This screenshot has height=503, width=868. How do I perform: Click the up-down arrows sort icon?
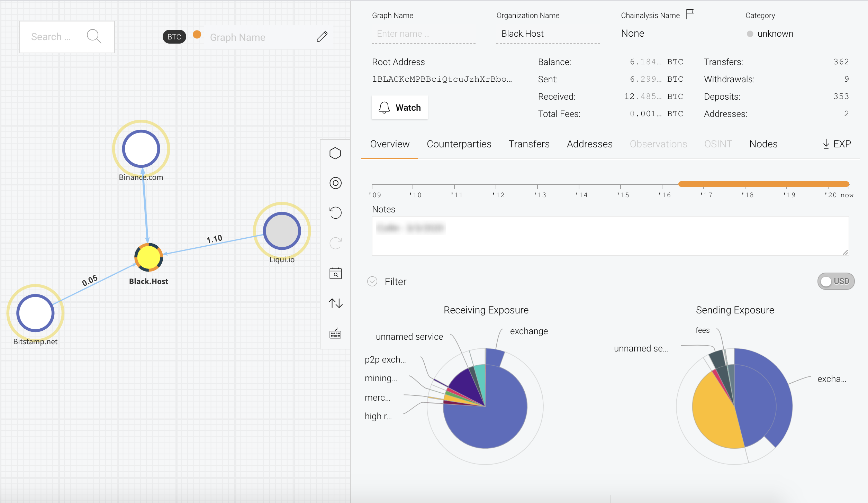point(335,303)
